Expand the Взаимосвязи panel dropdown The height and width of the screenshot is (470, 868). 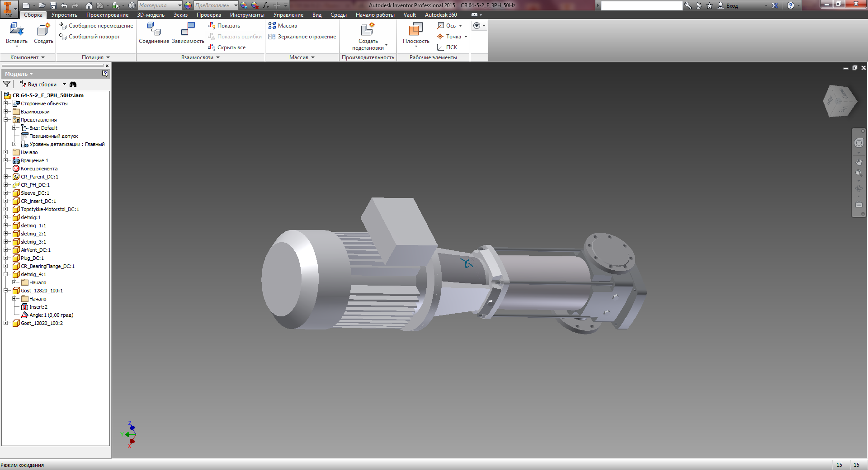click(200, 57)
